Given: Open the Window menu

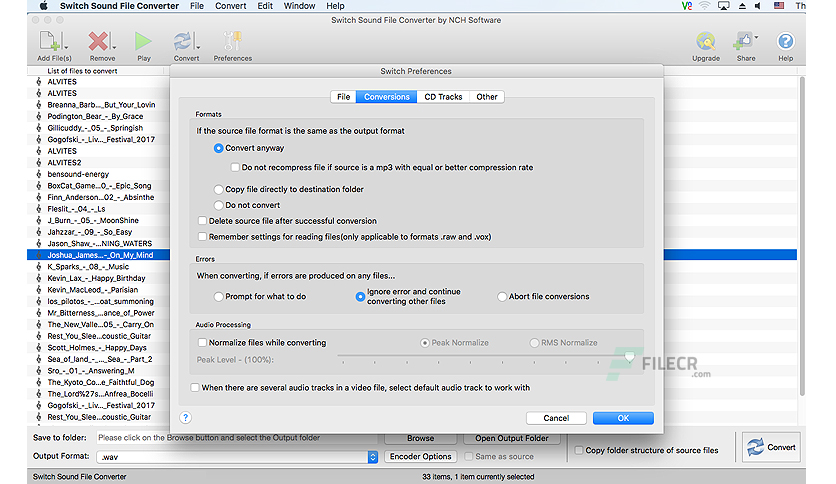Looking at the screenshot, I should coord(299,6).
